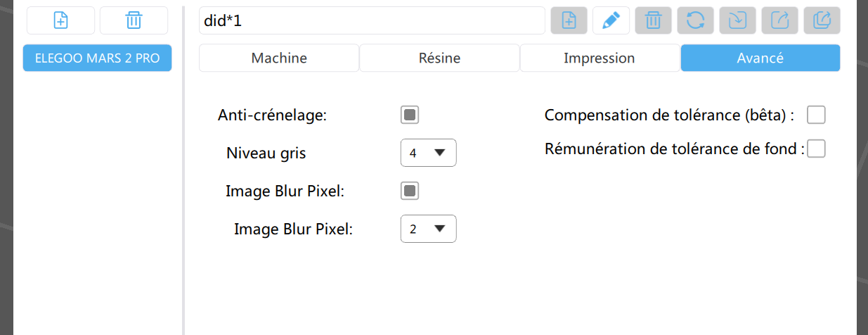Open the Résine tab
The image size is (868, 335).
click(439, 58)
